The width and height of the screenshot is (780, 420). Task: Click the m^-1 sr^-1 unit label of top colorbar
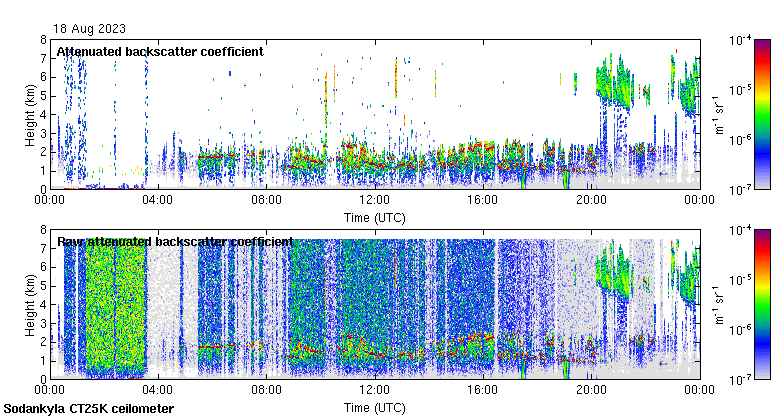click(x=719, y=115)
